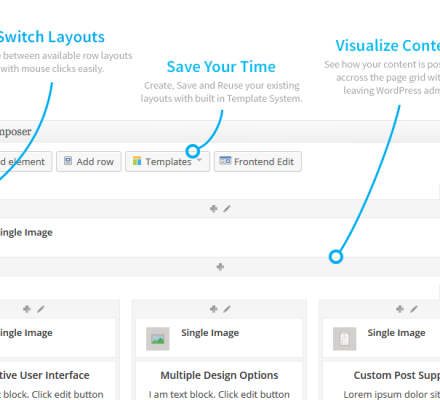Click the plus icon atop the left column
Image resolution: width=440 pixels, height=400 pixels.
pyautogui.click(x=27, y=309)
